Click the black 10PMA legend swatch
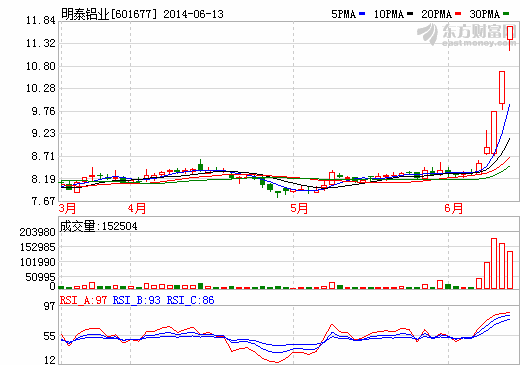Screen dimensions: 520x365 [410, 14]
